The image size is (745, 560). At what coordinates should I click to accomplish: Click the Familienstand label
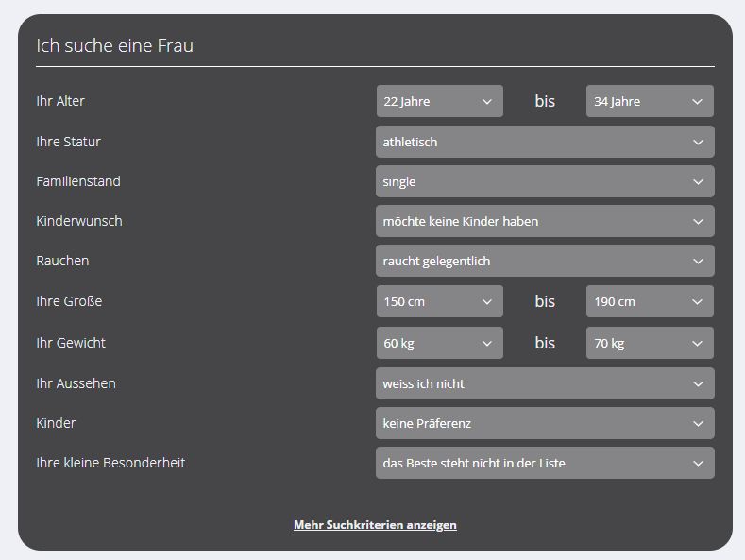point(78,181)
